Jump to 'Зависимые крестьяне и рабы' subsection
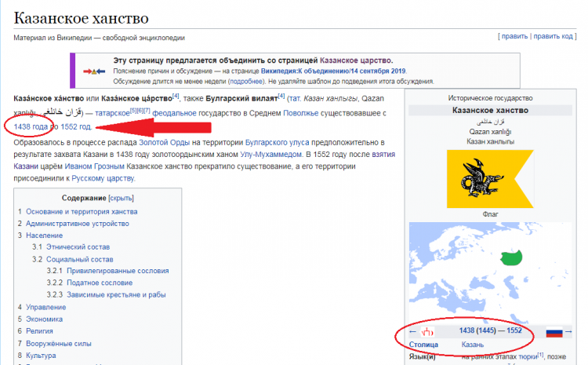 tap(116, 295)
